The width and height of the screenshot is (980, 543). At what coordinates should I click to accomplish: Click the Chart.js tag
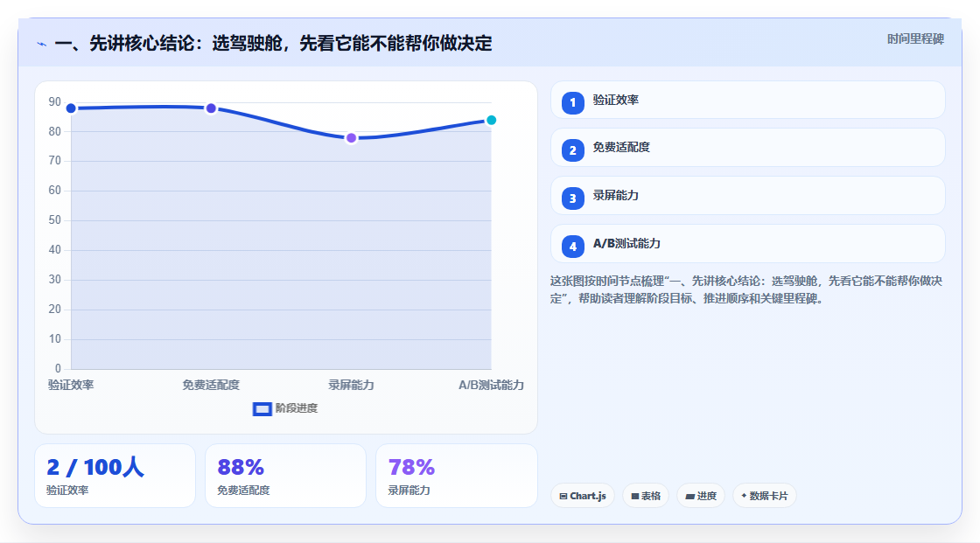click(x=583, y=496)
